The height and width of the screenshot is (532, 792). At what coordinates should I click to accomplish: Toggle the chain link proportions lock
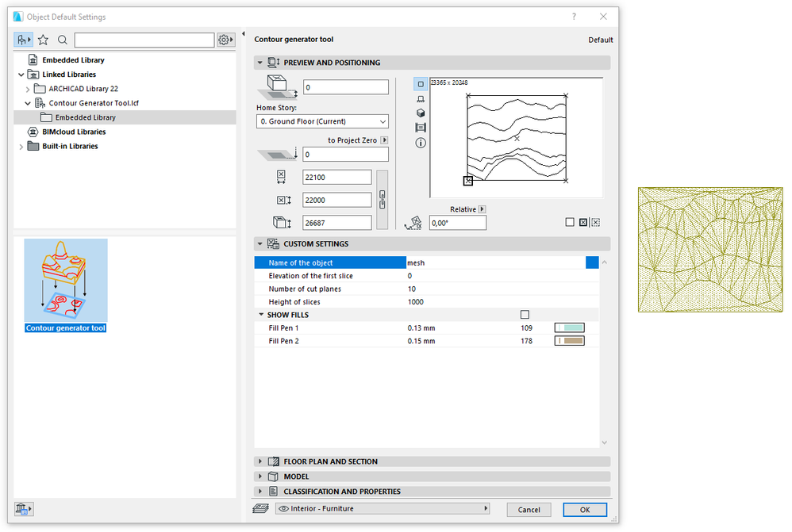[383, 200]
